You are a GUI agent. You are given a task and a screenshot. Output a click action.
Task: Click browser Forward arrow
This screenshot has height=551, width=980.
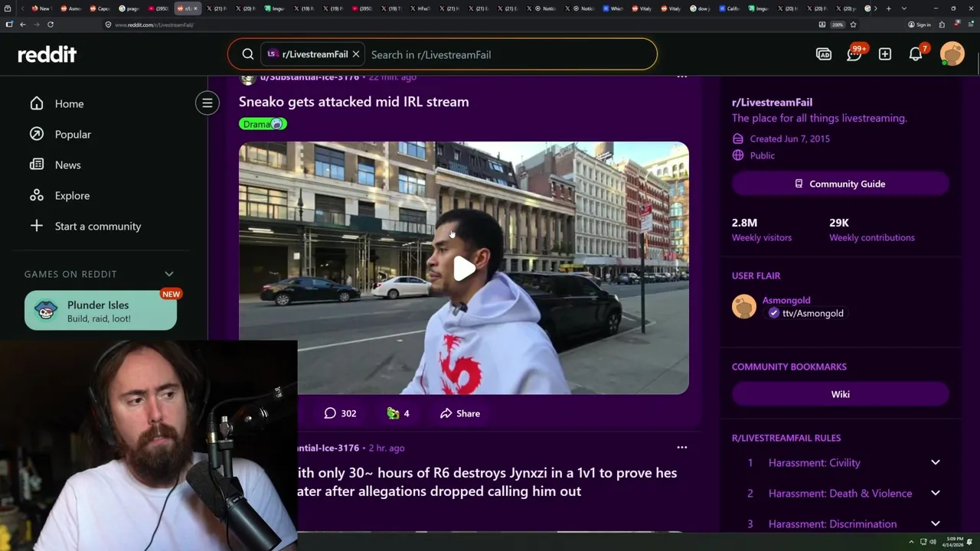pos(36,24)
